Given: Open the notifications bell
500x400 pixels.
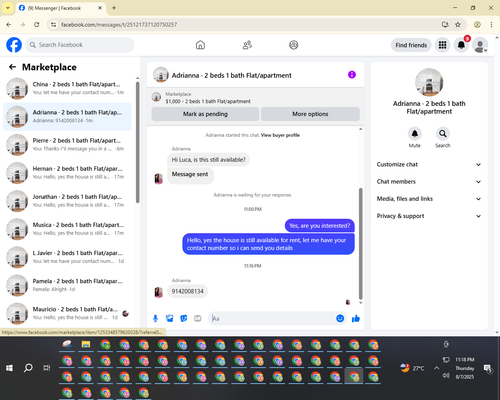Looking at the screenshot, I should tap(461, 45).
